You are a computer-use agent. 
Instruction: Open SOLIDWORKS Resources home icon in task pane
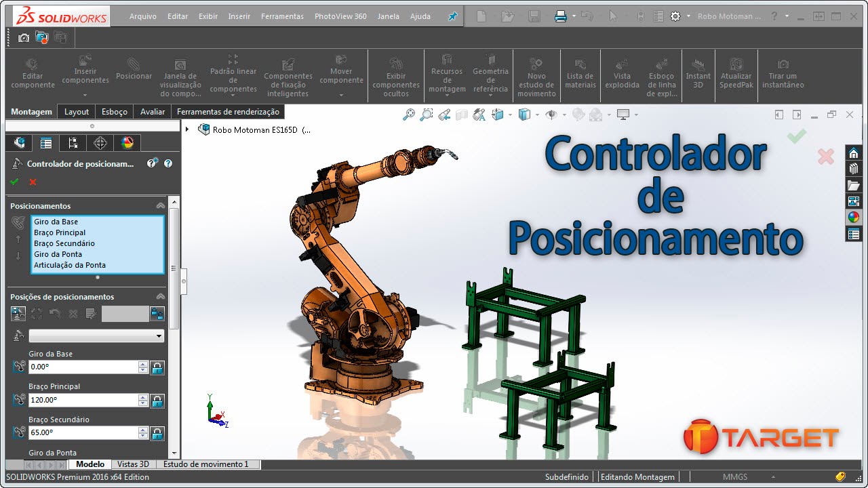(x=854, y=152)
